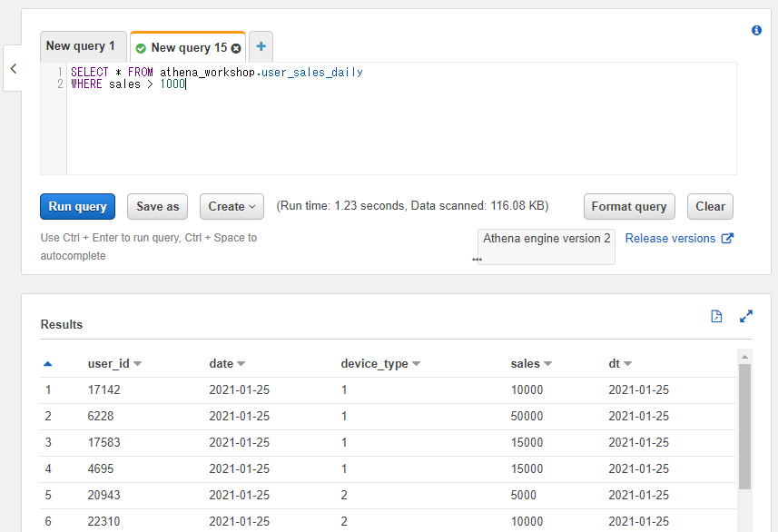
Task: Close the New query 15 tab
Action: coord(236,48)
